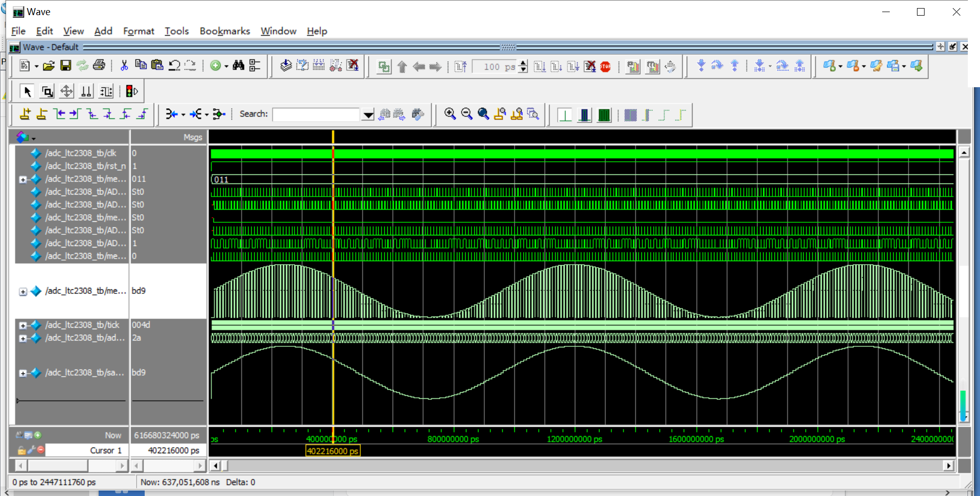Expand the /adc_ltc2308_tb/tick signal

pyautogui.click(x=23, y=326)
